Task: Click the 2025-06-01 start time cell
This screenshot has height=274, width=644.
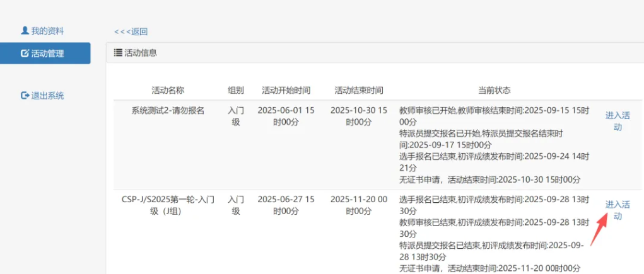Action: click(x=286, y=116)
